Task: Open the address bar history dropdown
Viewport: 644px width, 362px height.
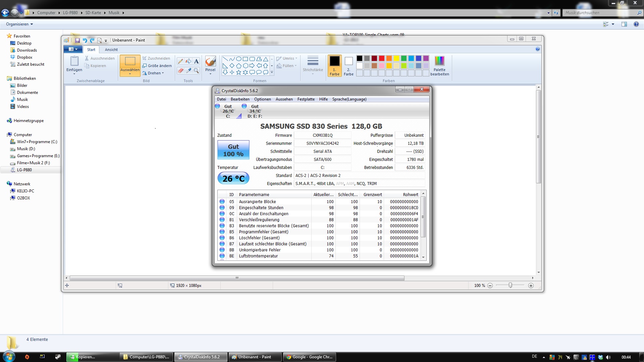Action: (x=548, y=13)
